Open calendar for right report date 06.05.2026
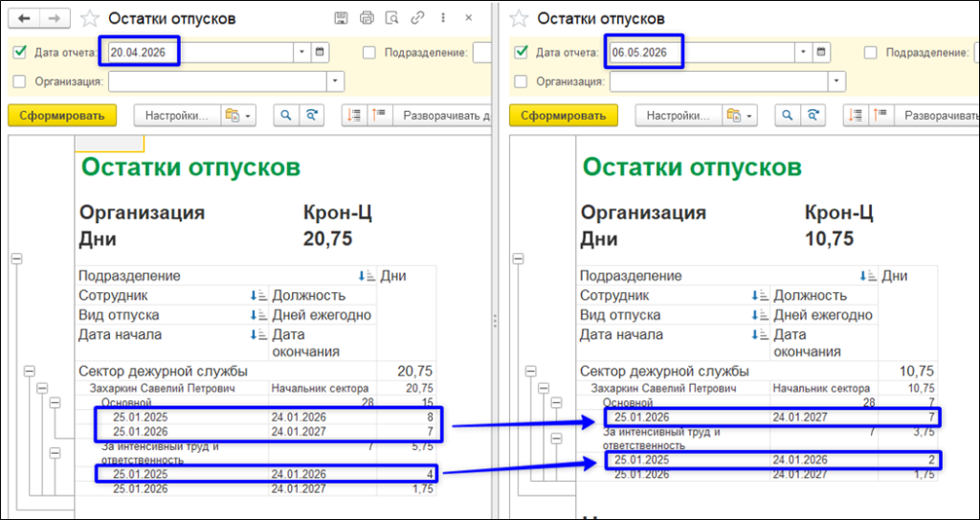The width and height of the screenshot is (980, 520). point(821,53)
